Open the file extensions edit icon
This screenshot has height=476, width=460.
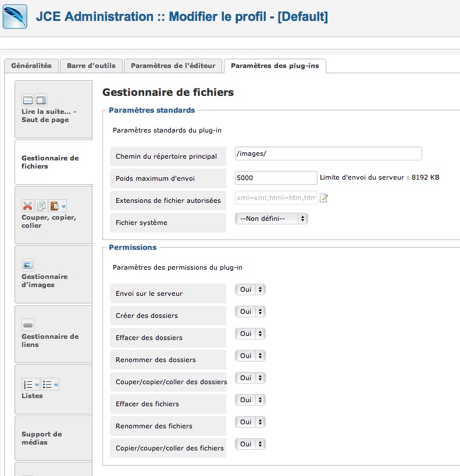(x=324, y=198)
